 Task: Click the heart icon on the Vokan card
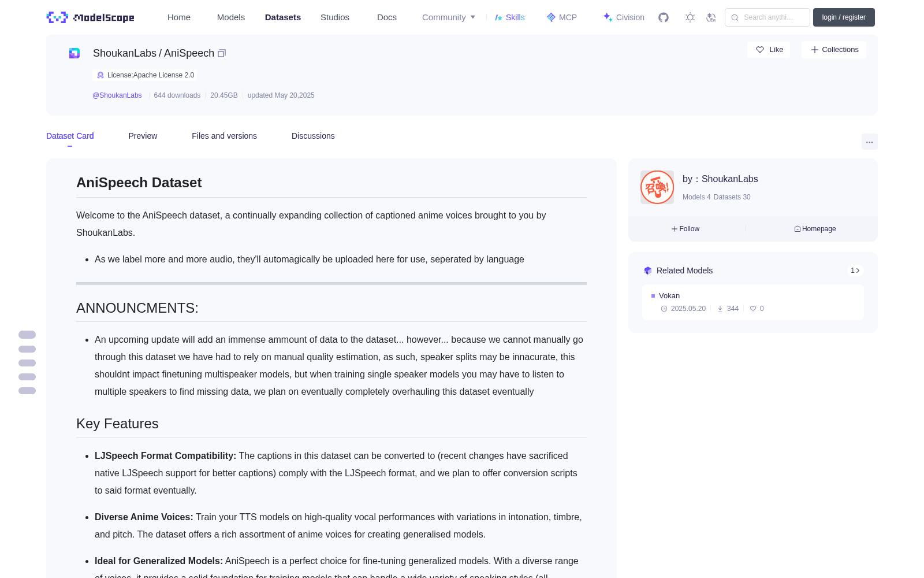click(753, 309)
